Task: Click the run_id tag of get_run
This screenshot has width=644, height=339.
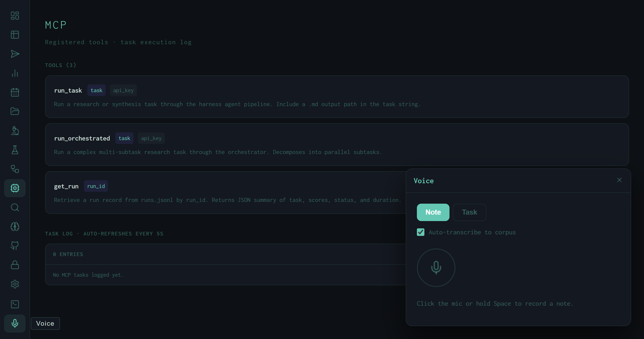Action: pos(96,186)
